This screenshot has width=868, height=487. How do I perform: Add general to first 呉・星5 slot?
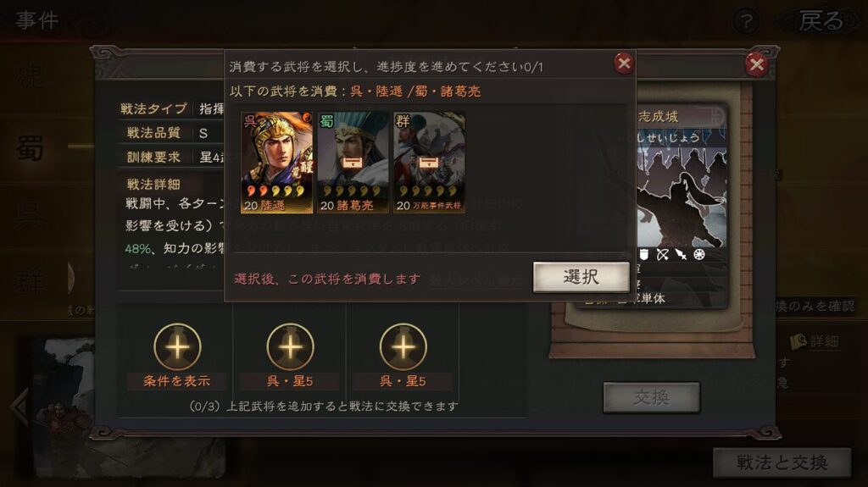click(290, 347)
